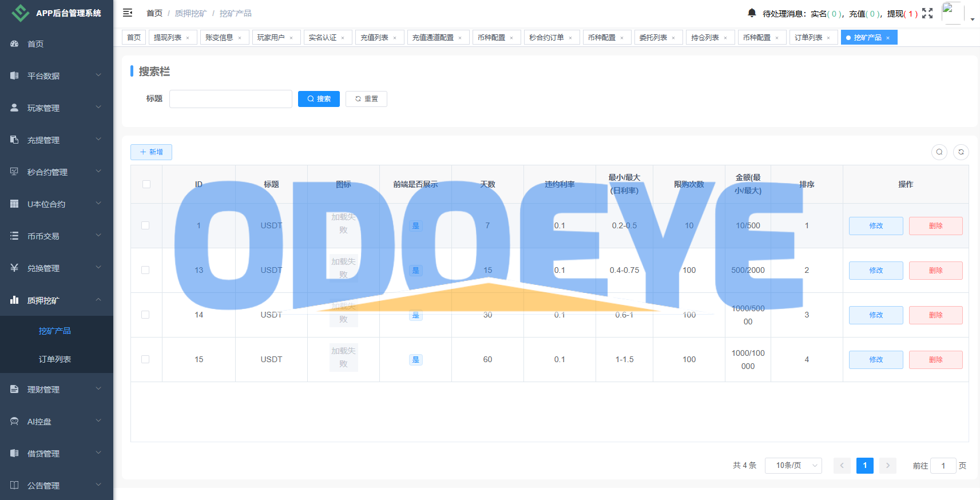This screenshot has height=500, width=980.
Task: Open the user avatar image
Action: coord(953,13)
